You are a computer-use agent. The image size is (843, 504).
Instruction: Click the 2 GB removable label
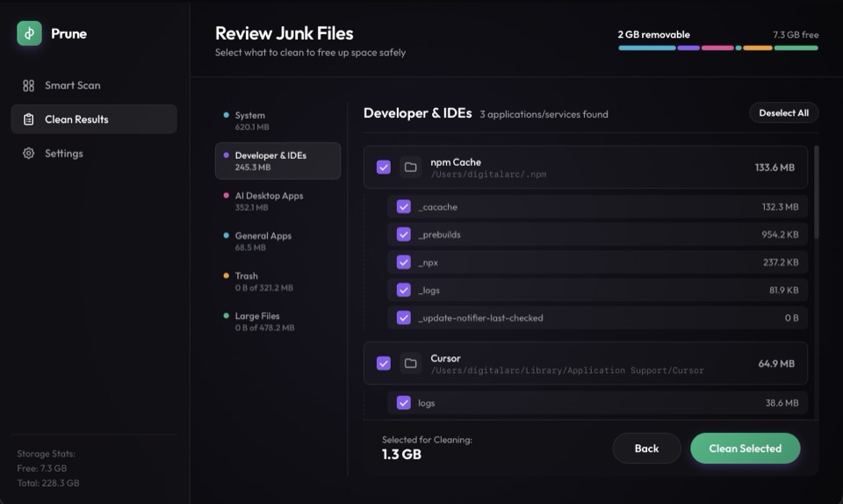point(653,34)
